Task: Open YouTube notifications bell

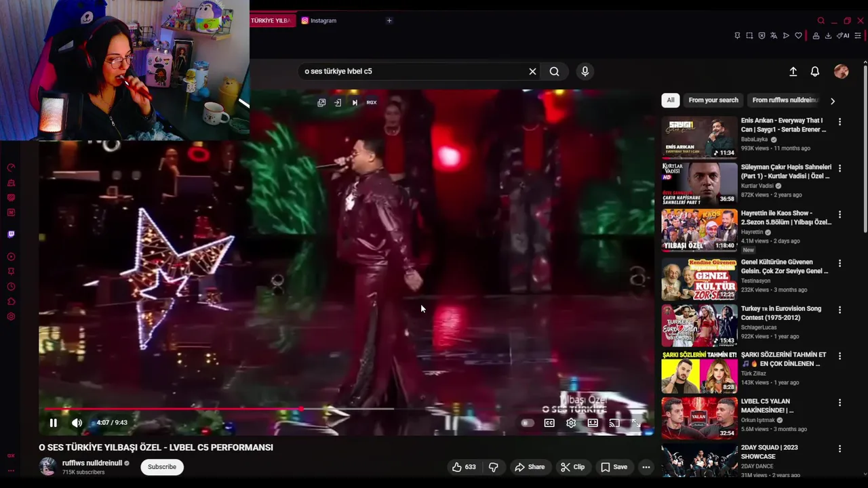Action: tap(815, 71)
